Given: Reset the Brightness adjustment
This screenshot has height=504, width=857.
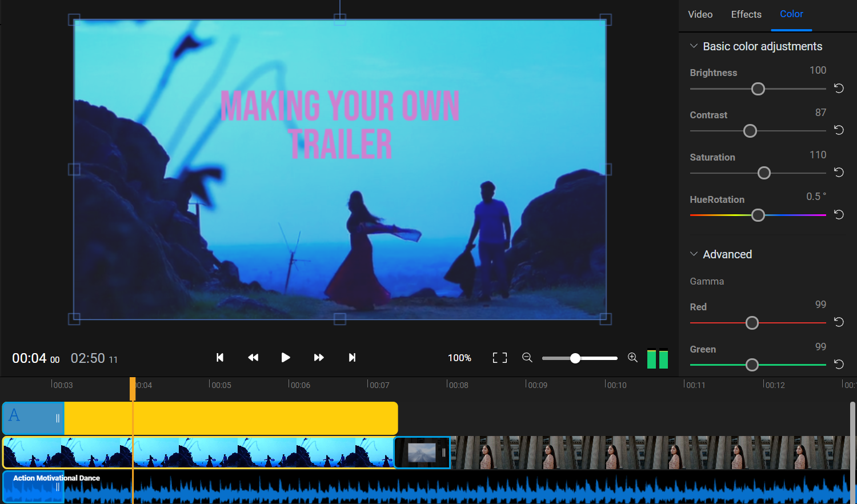Looking at the screenshot, I should coord(839,89).
